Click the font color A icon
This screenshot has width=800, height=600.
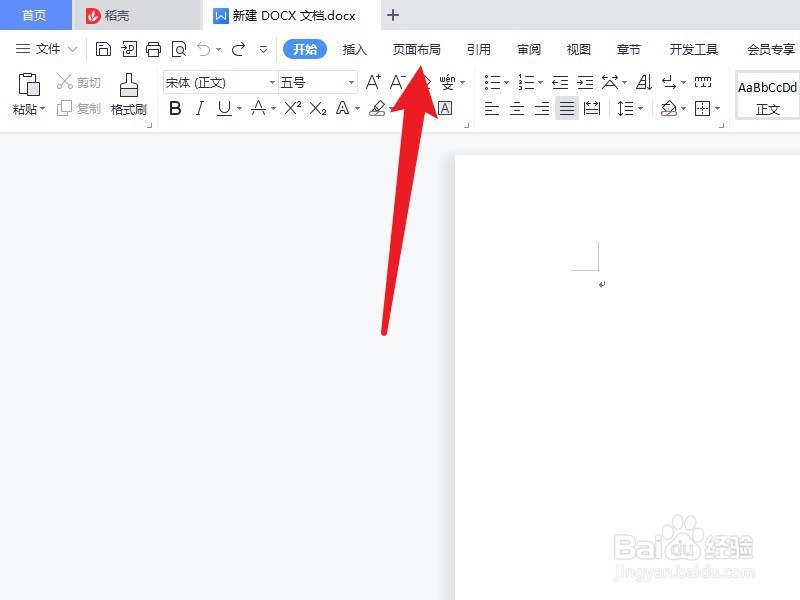click(259, 108)
